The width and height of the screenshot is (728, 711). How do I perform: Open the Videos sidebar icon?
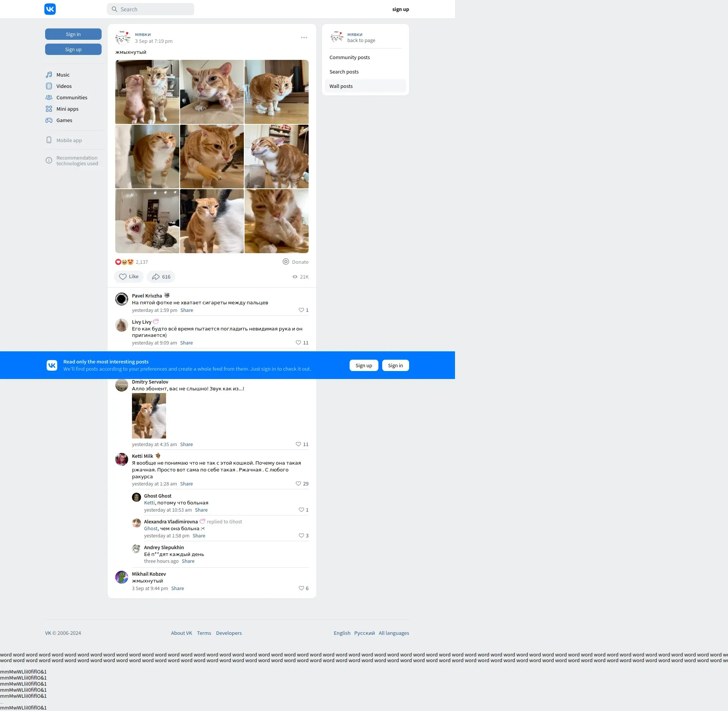tap(49, 86)
